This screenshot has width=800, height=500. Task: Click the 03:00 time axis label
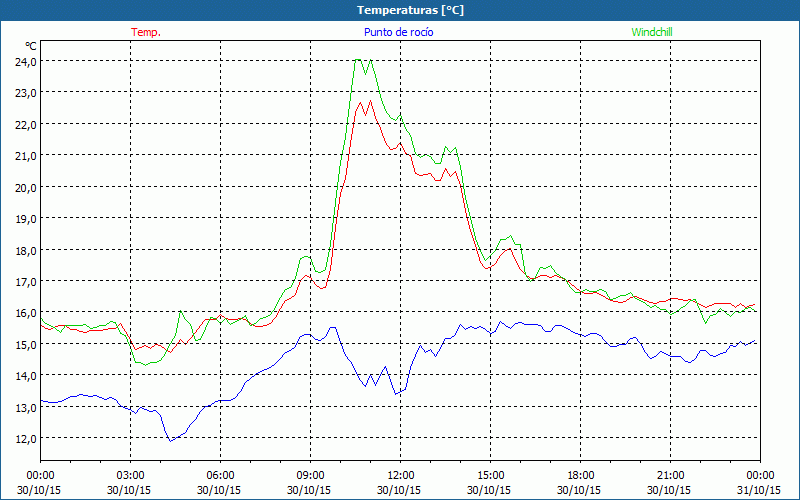click(x=130, y=476)
